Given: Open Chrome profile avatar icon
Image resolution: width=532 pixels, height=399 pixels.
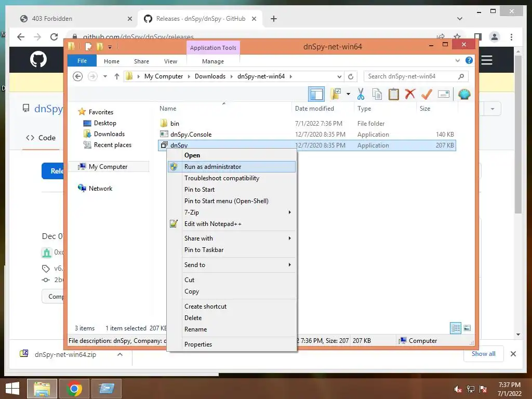Looking at the screenshot, I should tap(495, 37).
